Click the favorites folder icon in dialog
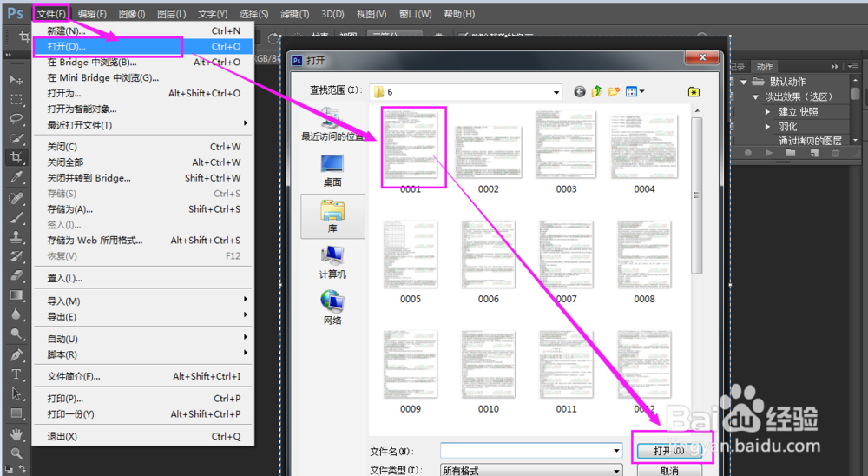This screenshot has height=476, width=868. [694, 92]
